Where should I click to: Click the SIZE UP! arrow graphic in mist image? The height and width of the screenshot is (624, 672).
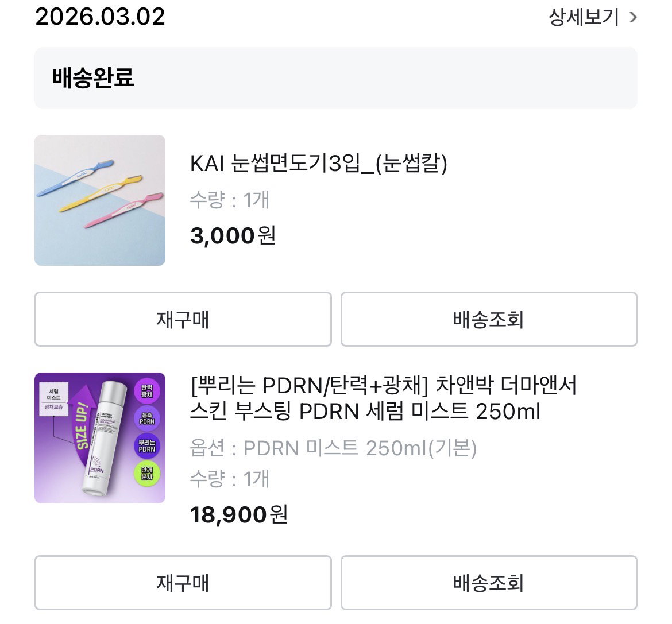(x=83, y=425)
